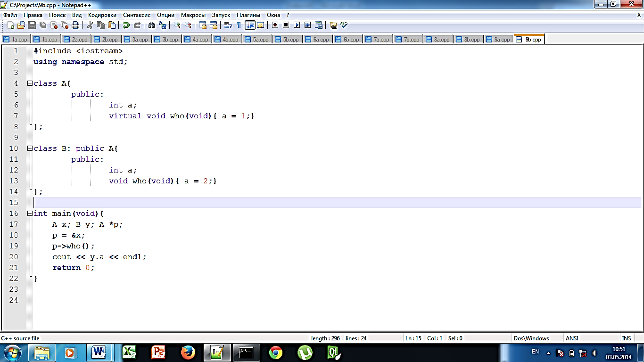
Task: Close document with X on menu bar
Action: 639,15
